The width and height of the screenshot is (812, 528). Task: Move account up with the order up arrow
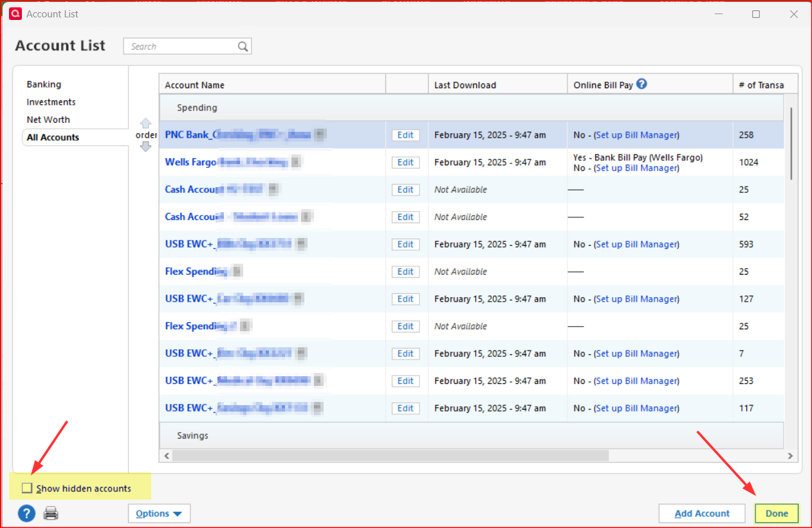[145, 123]
